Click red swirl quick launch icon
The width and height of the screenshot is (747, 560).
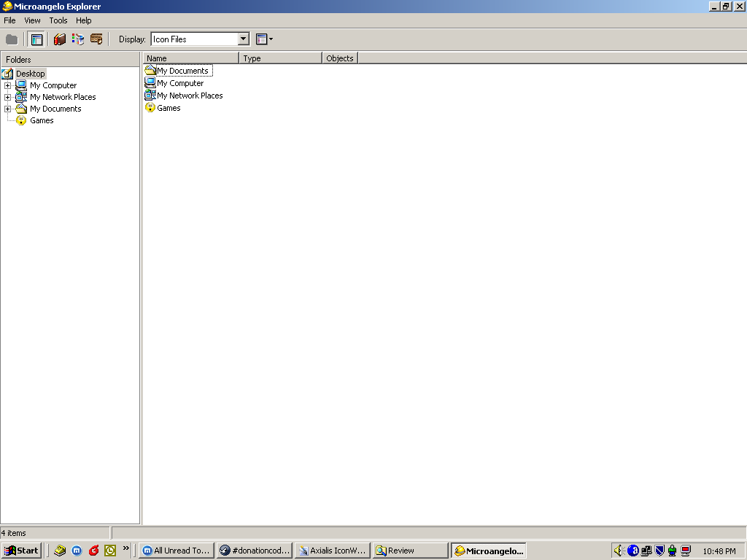pyautogui.click(x=93, y=551)
